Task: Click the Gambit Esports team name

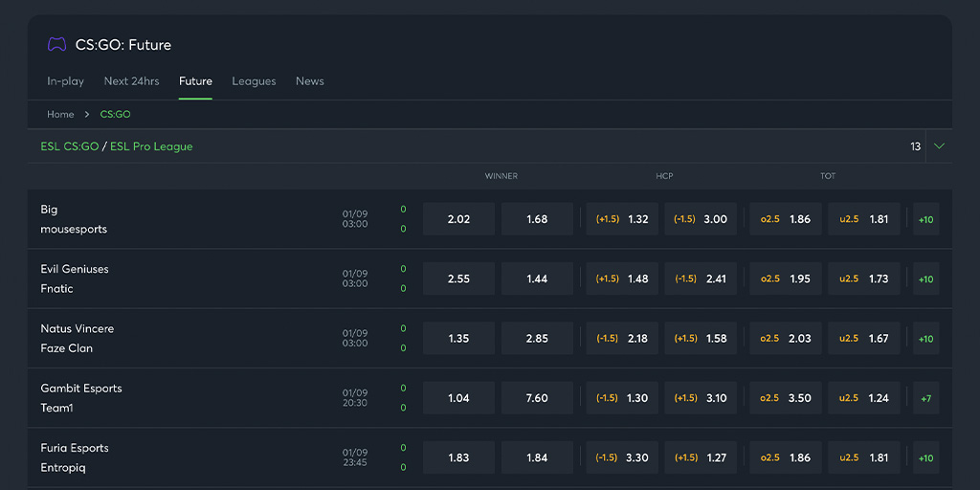Action: click(x=81, y=389)
